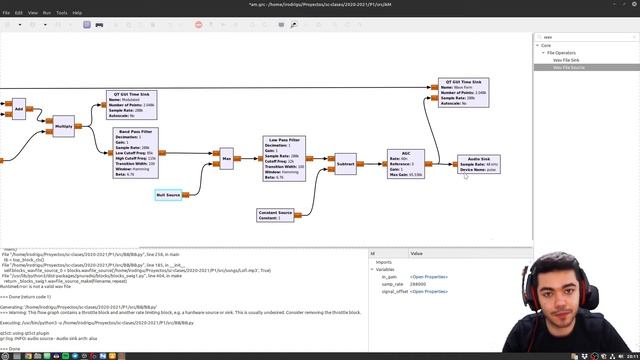This screenshot has height=360, width=640.
Task: Select the Max block
Action: click(227, 158)
